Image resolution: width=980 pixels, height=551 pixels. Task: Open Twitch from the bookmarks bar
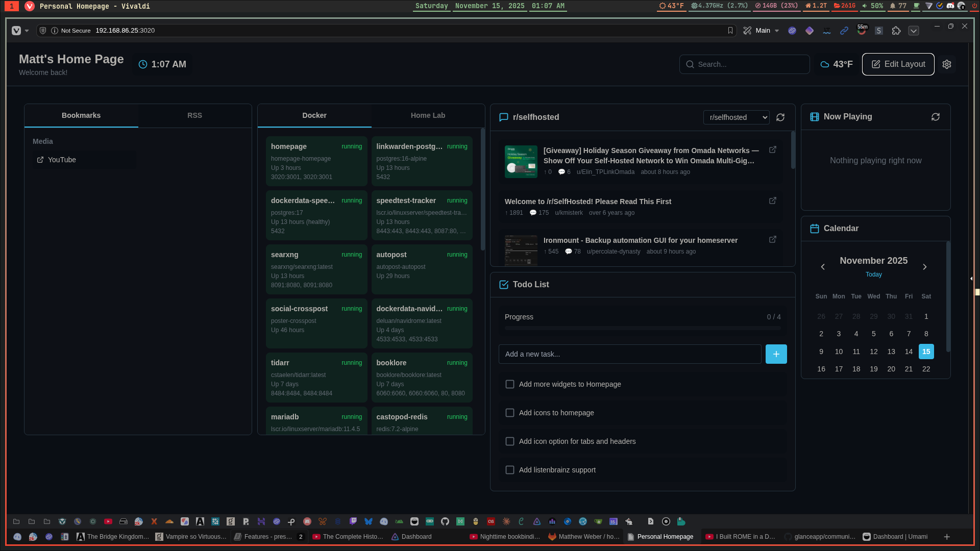pyautogui.click(x=353, y=521)
